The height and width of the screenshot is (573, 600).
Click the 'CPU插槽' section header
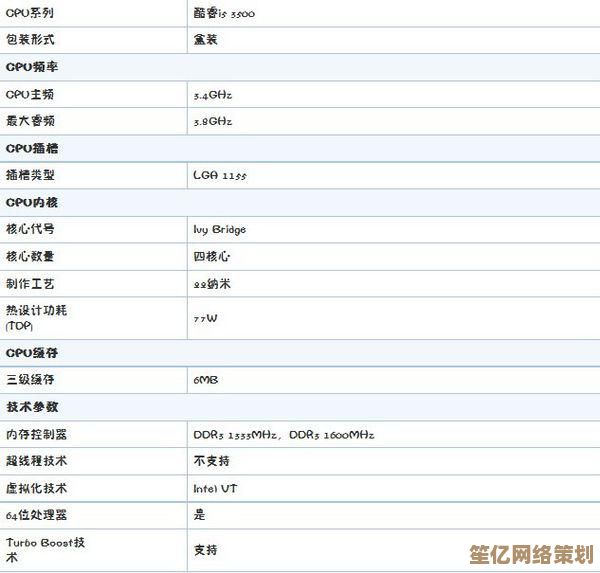32,148
